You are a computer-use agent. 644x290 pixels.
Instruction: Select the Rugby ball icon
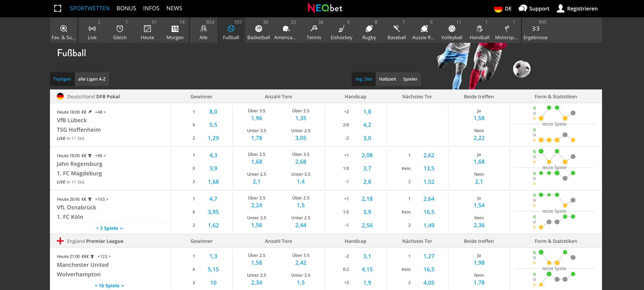[369, 28]
